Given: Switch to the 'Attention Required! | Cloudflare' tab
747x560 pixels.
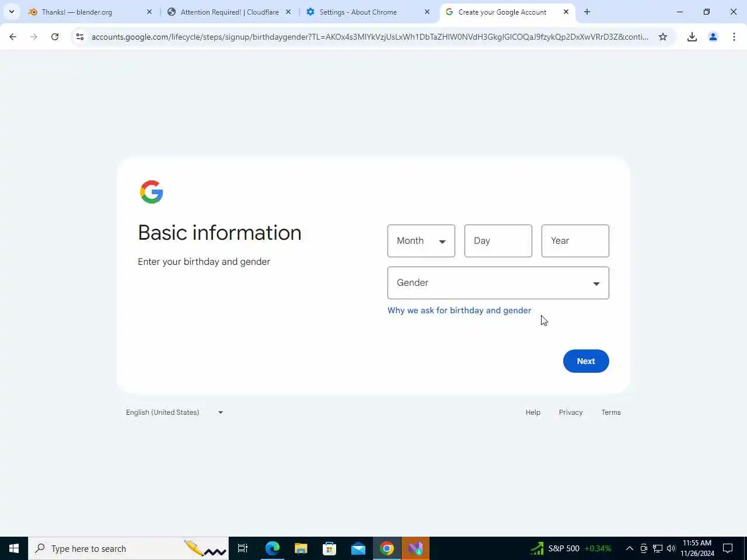Looking at the screenshot, I should click(x=229, y=12).
